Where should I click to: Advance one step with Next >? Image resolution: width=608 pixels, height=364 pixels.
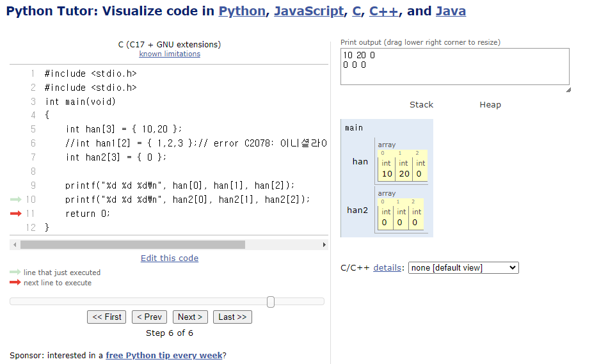pos(190,317)
